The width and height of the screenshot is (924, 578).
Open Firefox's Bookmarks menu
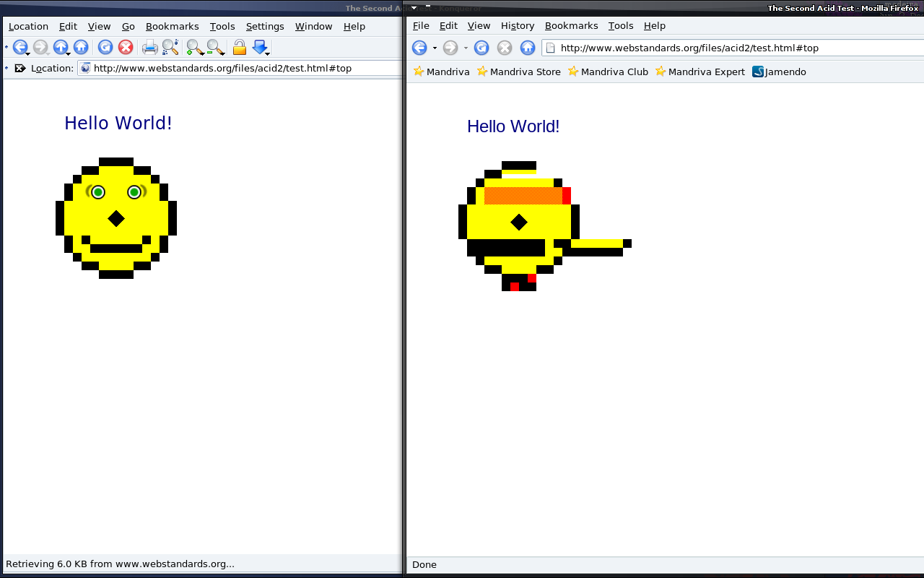[x=571, y=25]
